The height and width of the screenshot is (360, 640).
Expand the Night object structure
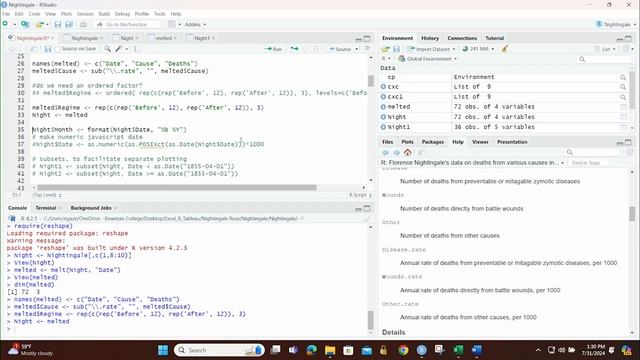[383, 117]
